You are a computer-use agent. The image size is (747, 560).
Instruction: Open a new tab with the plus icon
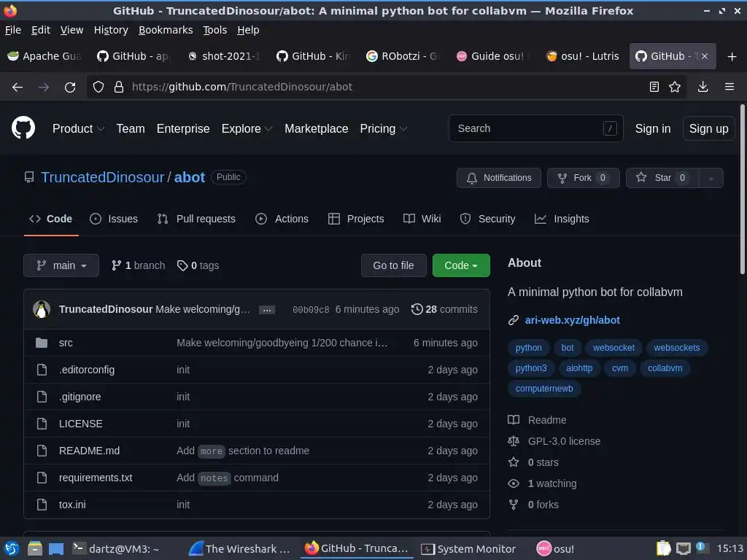pos(732,57)
